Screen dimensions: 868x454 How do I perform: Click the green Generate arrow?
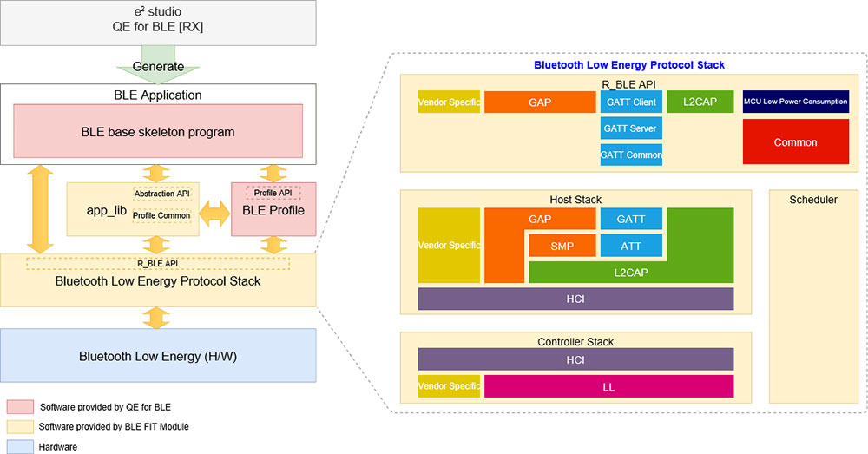click(158, 64)
